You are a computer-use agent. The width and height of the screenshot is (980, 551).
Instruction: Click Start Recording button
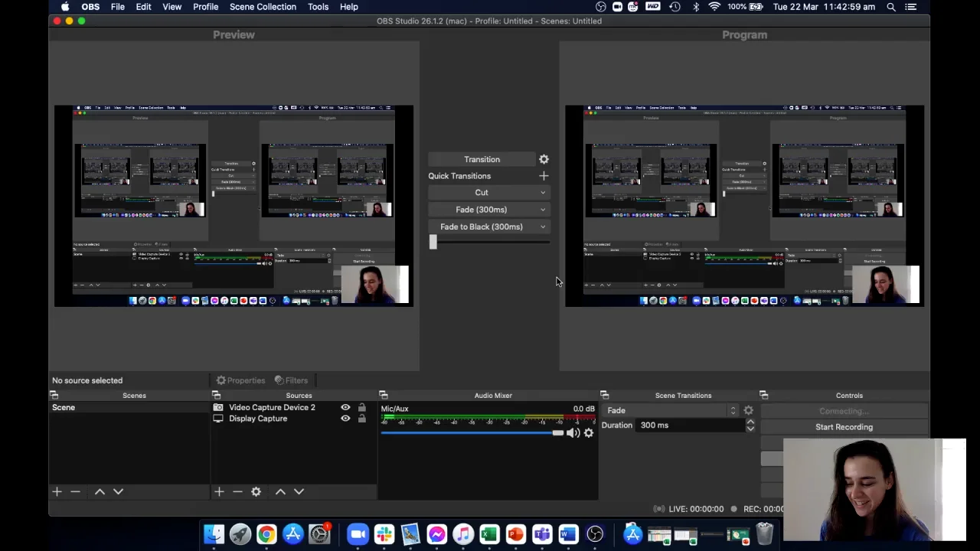tap(844, 427)
